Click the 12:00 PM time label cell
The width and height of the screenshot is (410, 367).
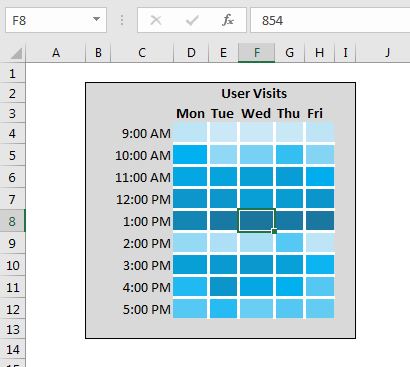tap(143, 199)
